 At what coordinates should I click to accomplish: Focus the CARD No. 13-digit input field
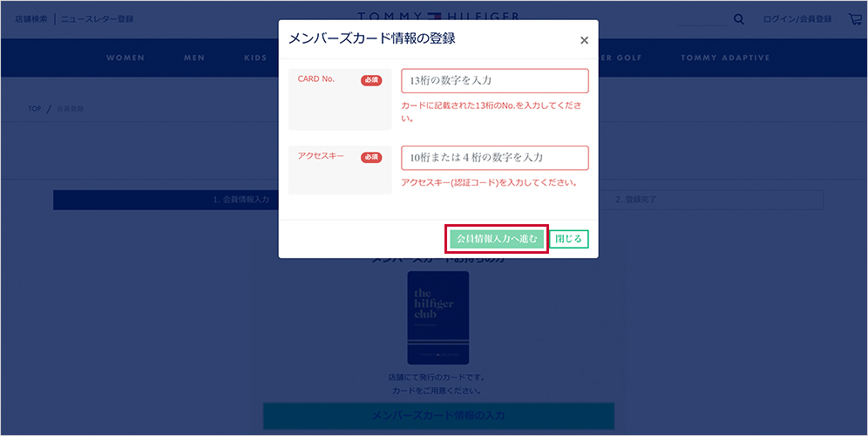tap(494, 81)
